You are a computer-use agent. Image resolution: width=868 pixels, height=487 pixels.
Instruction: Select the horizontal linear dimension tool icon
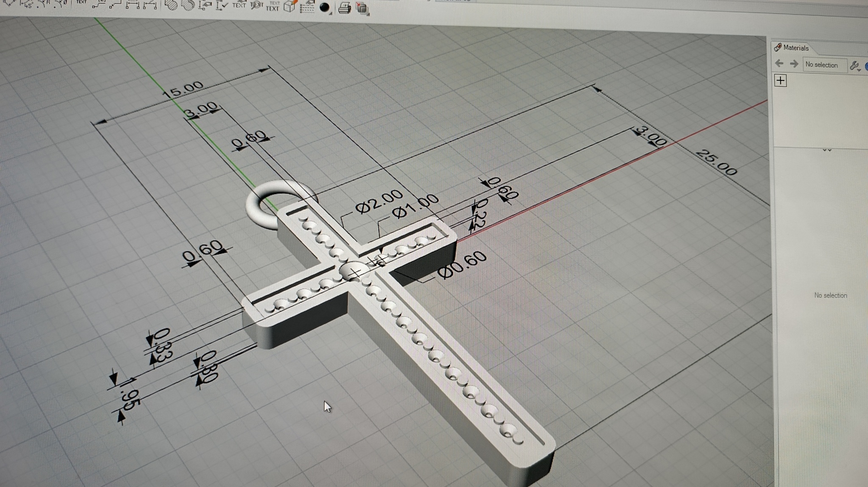point(132,5)
